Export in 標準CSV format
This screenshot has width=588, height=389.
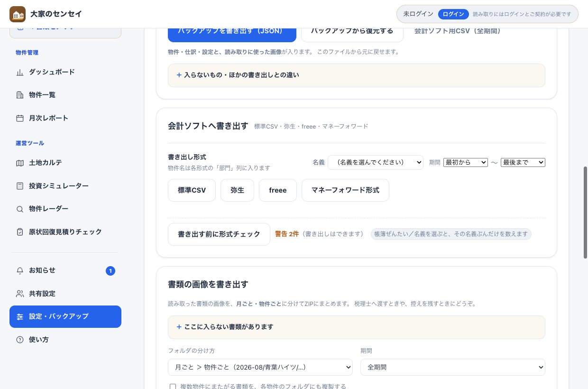192,190
